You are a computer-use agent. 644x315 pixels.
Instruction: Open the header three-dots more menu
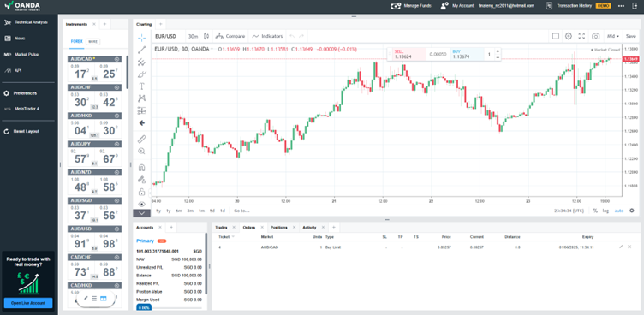click(622, 6)
